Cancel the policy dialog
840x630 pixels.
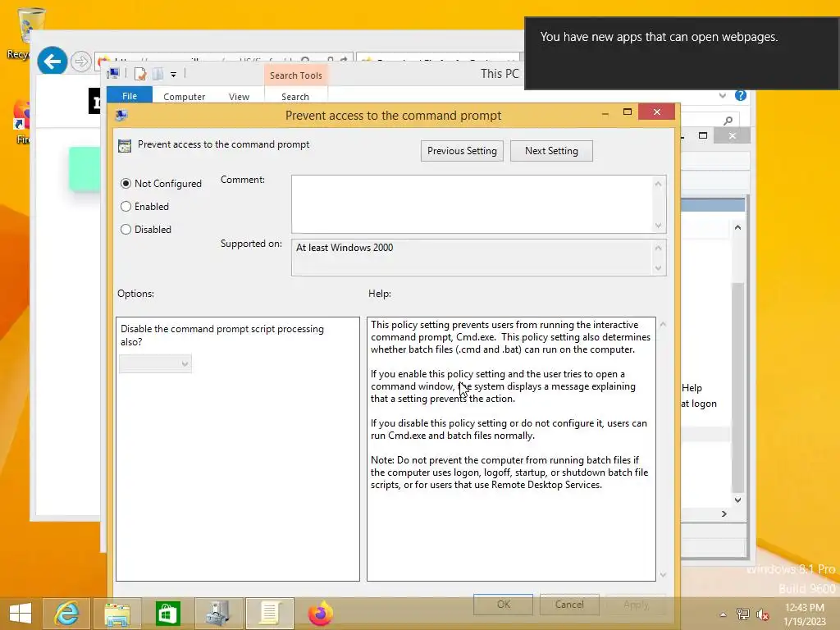click(569, 605)
